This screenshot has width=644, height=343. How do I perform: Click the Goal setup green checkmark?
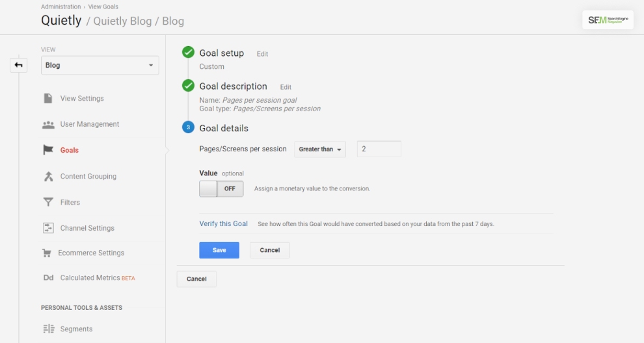coord(188,52)
